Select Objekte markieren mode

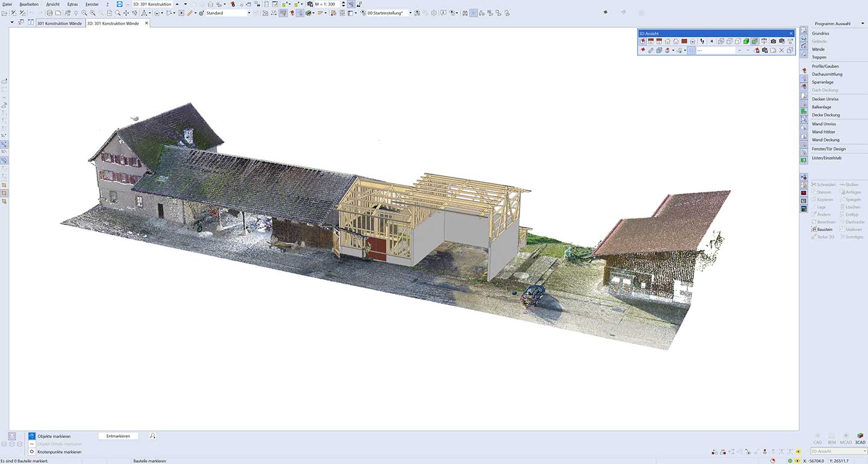[x=54, y=436]
